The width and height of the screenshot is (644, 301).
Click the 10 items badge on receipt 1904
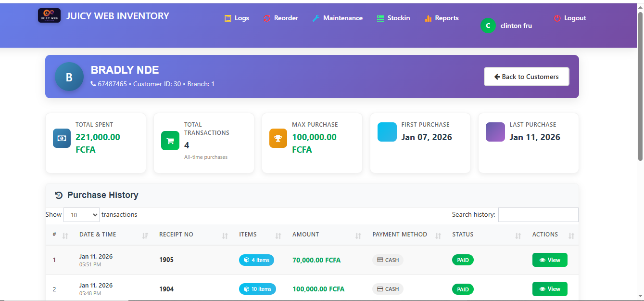pos(257,289)
